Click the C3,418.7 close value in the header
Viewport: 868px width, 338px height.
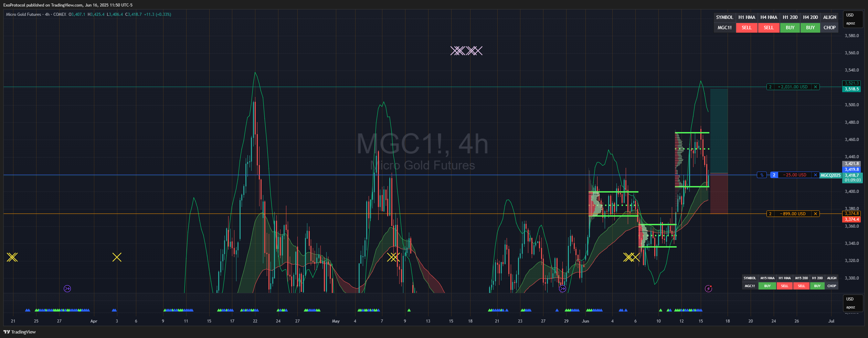pyautogui.click(x=133, y=14)
